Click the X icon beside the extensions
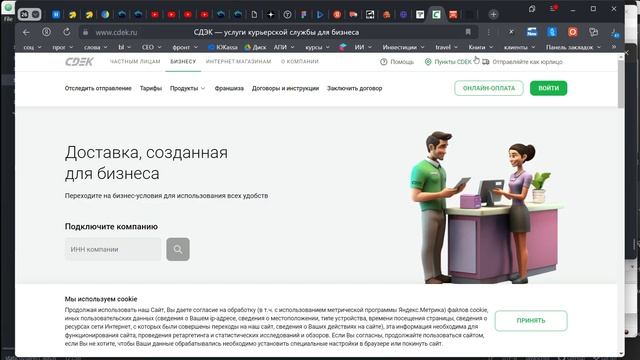Screen dimensions: 640x360 point(511,32)
